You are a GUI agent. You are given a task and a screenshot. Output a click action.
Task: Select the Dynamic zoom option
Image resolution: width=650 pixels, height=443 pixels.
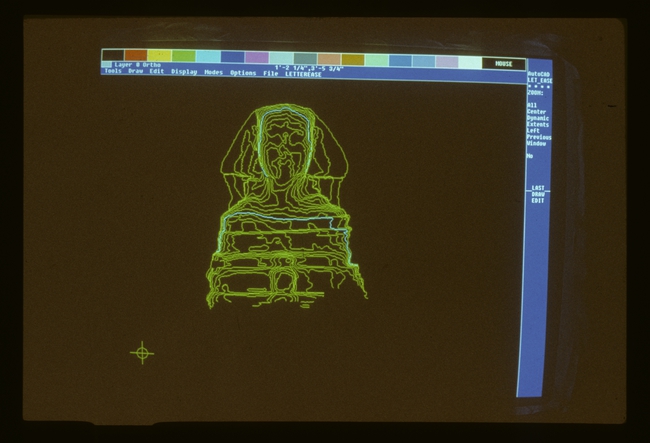click(x=538, y=118)
